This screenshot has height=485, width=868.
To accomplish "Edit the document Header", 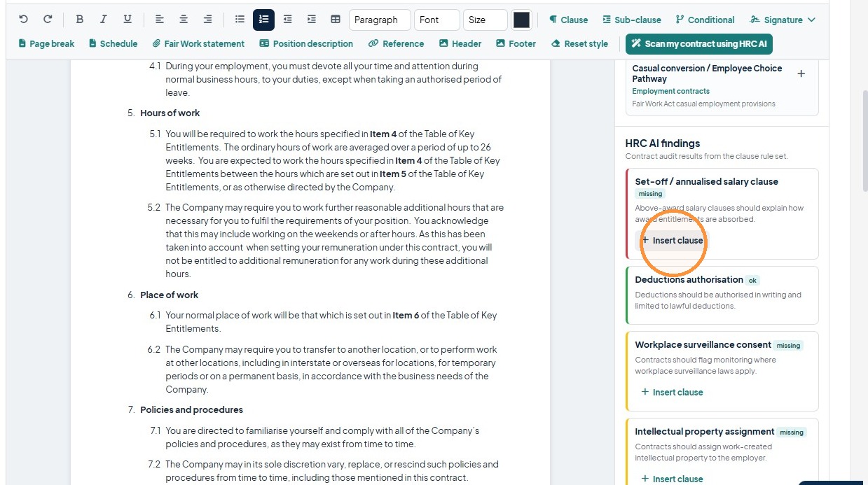I will [460, 43].
